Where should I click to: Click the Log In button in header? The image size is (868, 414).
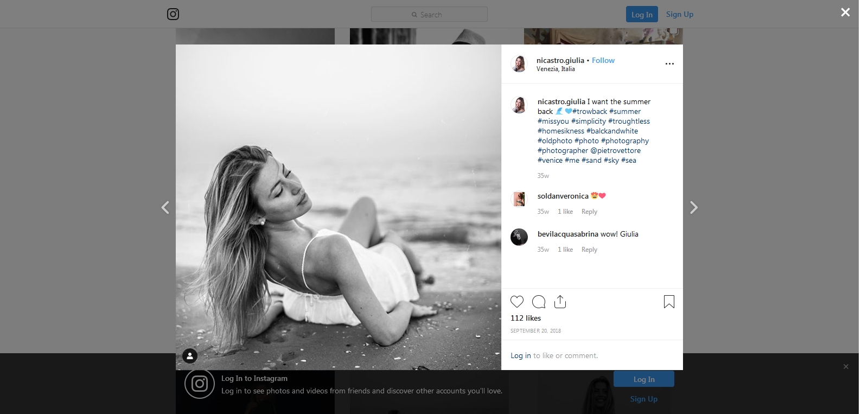642,14
